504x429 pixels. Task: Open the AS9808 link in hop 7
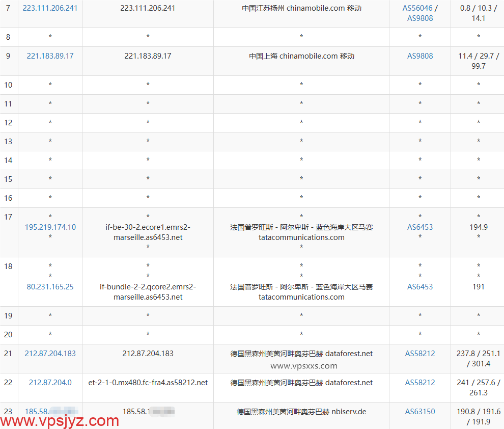pos(420,18)
